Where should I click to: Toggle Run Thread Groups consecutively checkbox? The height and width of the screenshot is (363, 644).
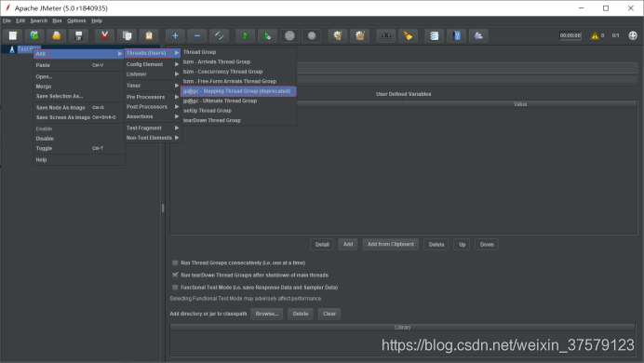coord(175,262)
